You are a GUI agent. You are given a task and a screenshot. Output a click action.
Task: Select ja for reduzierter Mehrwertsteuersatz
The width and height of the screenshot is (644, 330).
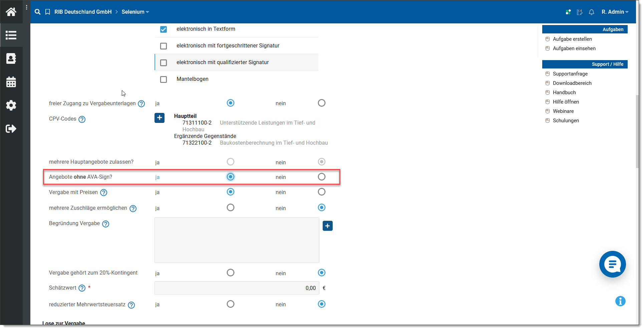click(231, 304)
